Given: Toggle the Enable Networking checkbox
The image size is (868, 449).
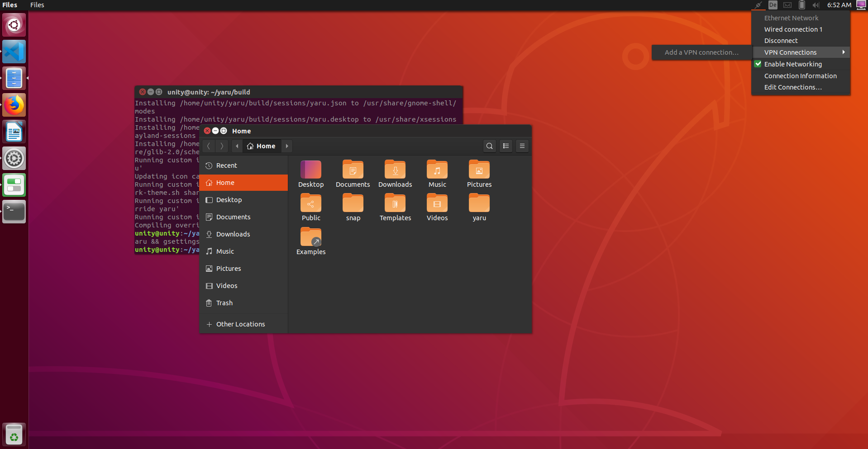Looking at the screenshot, I should [x=758, y=64].
